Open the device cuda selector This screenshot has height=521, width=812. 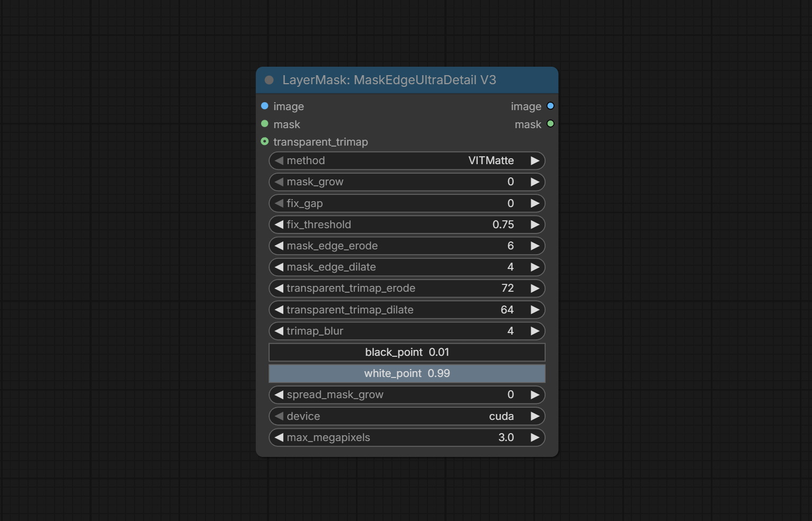pyautogui.click(x=407, y=416)
